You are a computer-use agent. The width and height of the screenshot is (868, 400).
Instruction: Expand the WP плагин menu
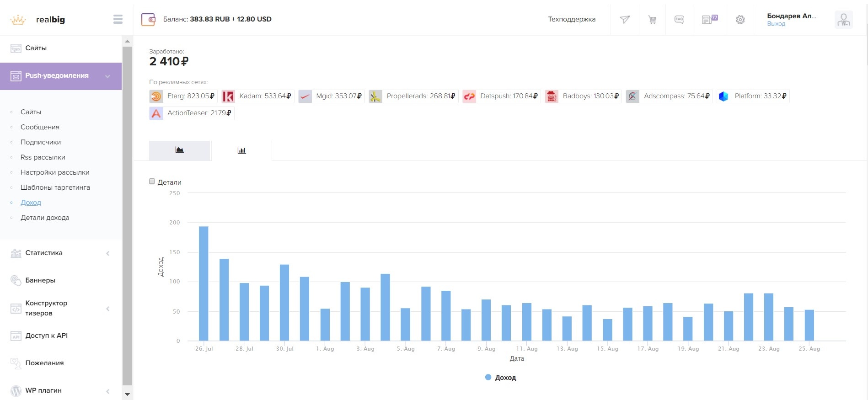pyautogui.click(x=108, y=391)
